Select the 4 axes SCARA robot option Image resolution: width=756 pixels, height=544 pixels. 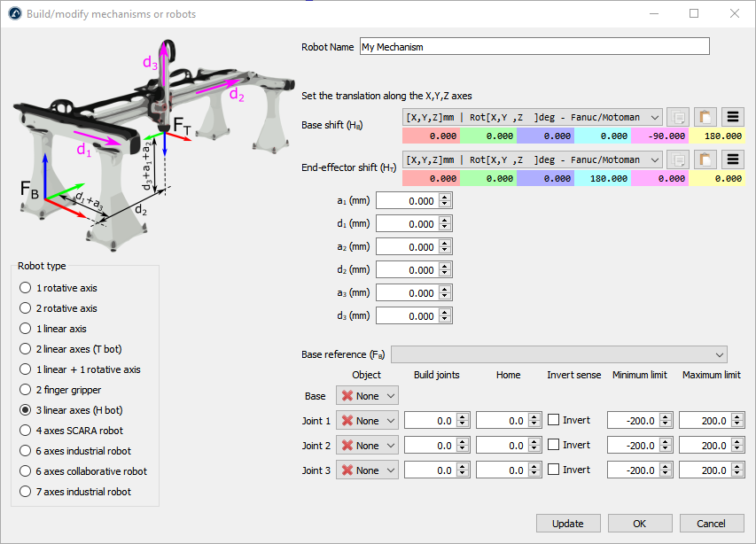26,431
